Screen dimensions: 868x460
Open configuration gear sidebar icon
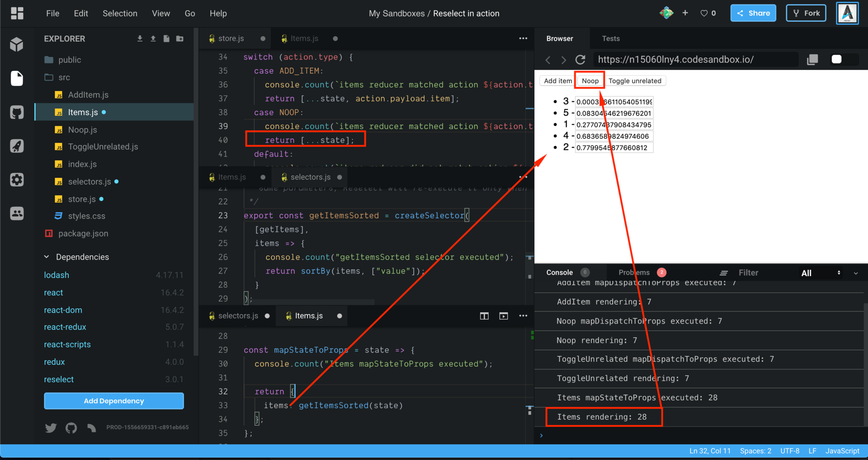17,180
